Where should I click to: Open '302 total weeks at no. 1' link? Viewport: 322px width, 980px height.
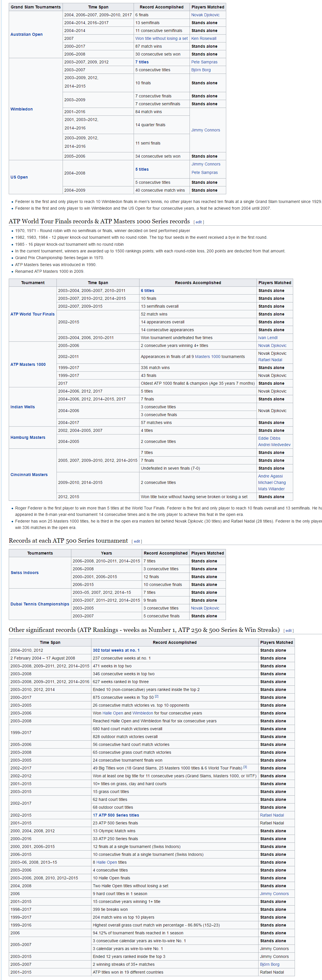click(116, 650)
